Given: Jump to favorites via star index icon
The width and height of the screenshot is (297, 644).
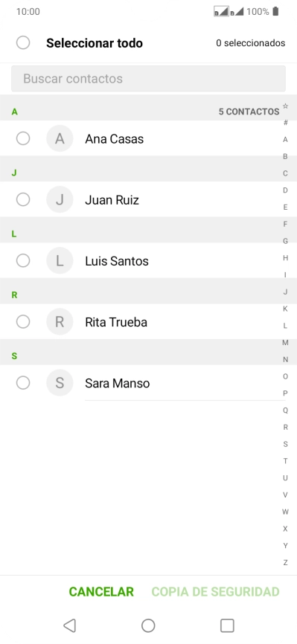Looking at the screenshot, I should click(286, 106).
